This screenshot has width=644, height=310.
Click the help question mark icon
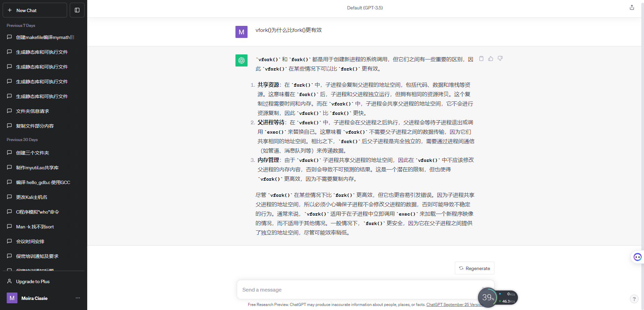click(x=634, y=299)
